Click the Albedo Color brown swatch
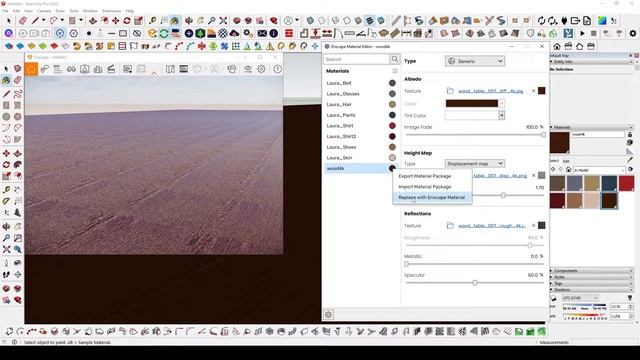 tap(471, 104)
